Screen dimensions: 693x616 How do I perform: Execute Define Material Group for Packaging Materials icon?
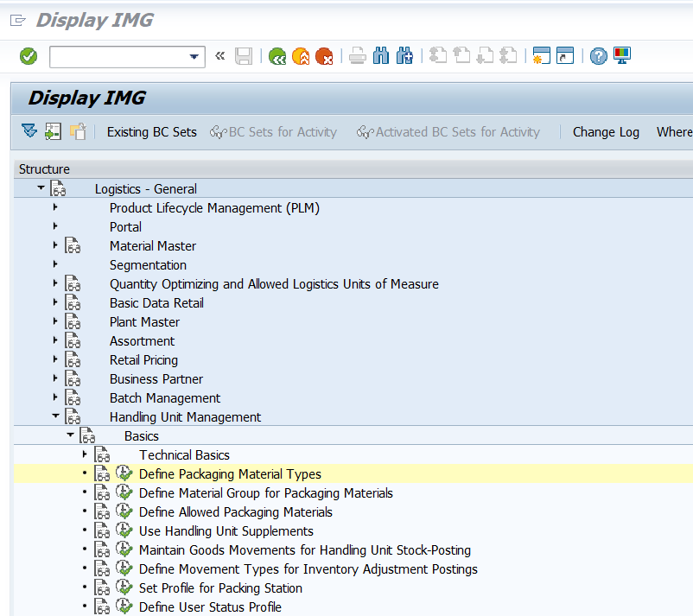coord(124,492)
